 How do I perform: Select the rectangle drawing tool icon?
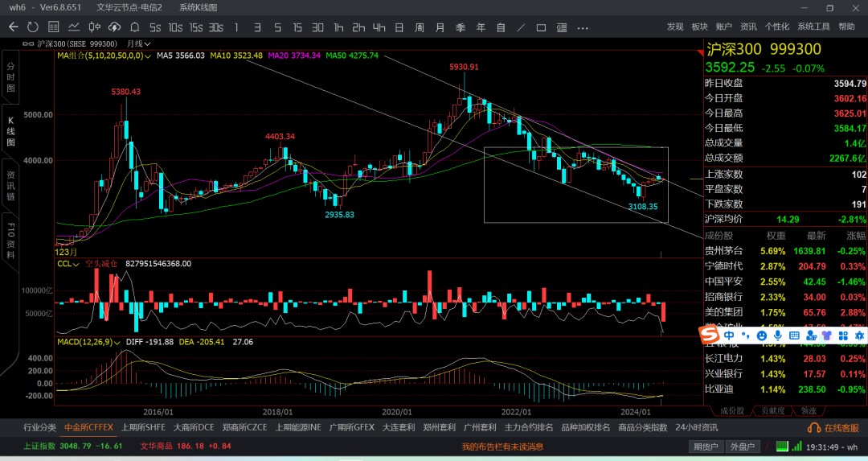point(542,27)
